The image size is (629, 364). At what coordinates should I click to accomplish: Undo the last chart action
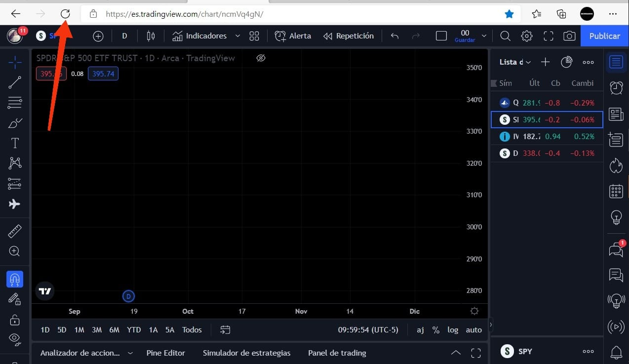pyautogui.click(x=394, y=36)
